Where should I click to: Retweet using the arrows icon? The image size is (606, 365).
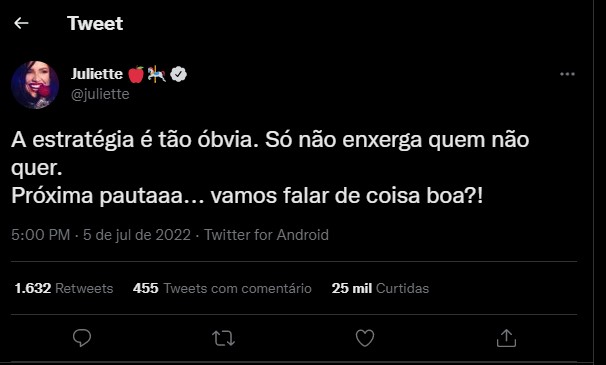tap(223, 338)
